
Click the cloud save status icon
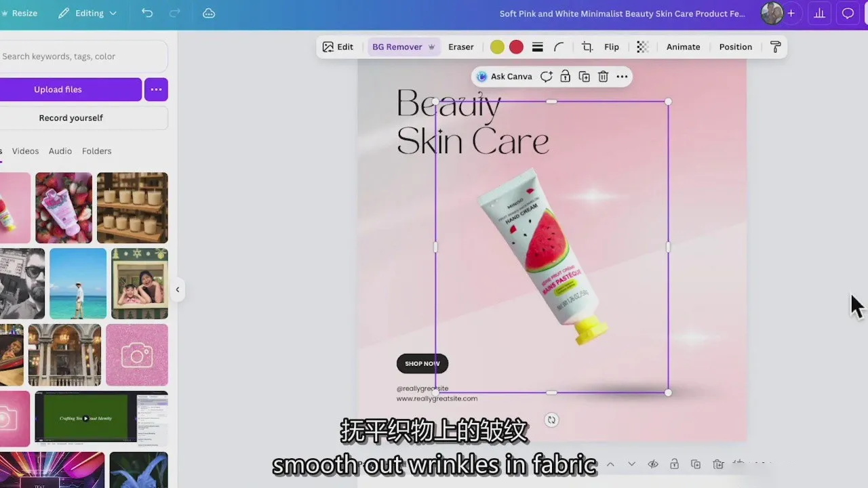(209, 13)
